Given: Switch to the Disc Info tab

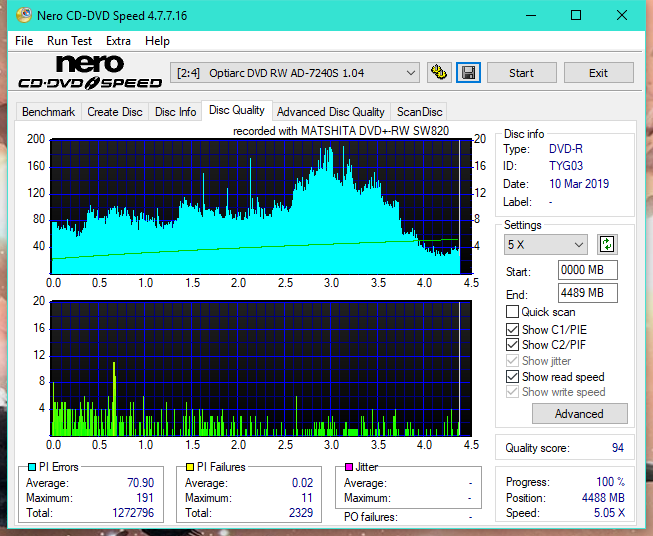Looking at the screenshot, I should click(175, 112).
